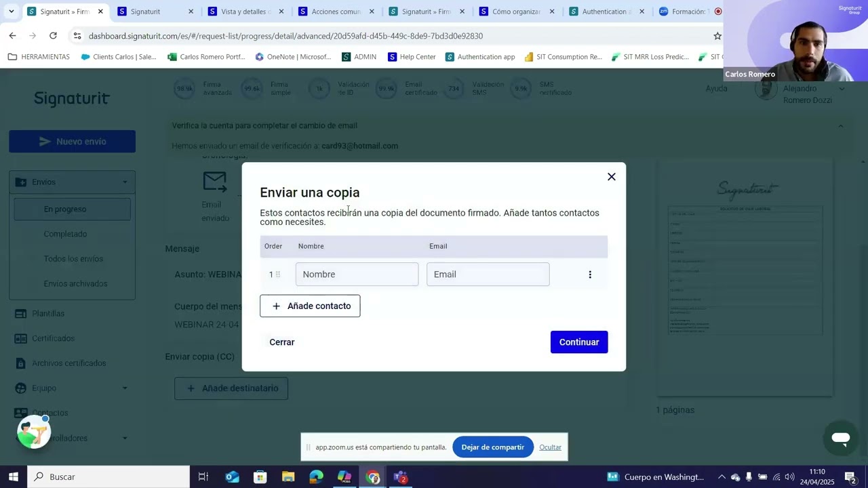
Task: Open HERRAMIENTAS bookmarks folder
Action: click(x=39, y=57)
